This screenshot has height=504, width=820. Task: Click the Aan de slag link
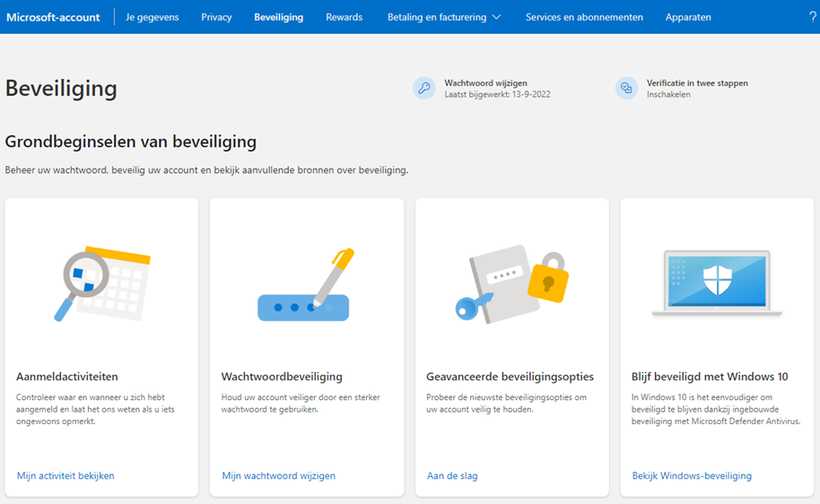pos(452,476)
